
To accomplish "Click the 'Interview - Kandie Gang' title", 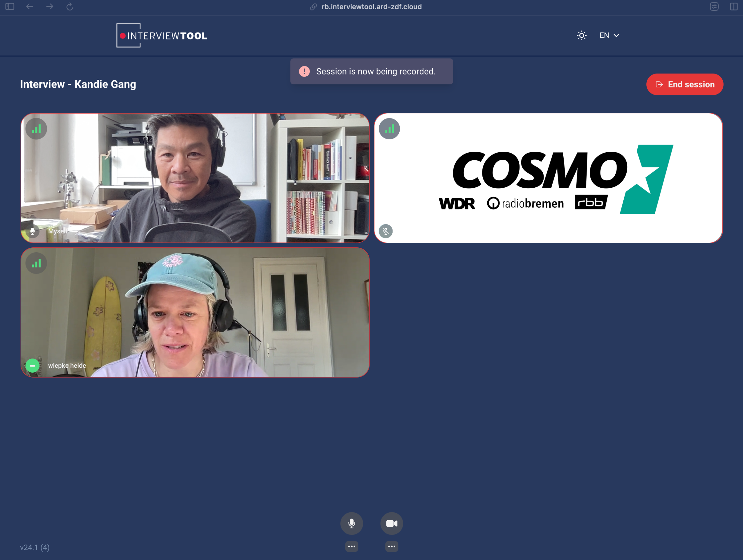I will click(78, 84).
